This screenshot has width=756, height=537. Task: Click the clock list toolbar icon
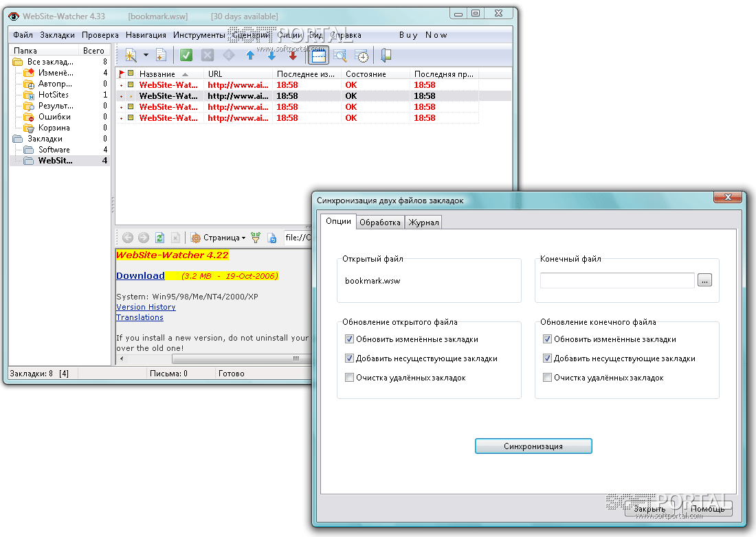(362, 56)
